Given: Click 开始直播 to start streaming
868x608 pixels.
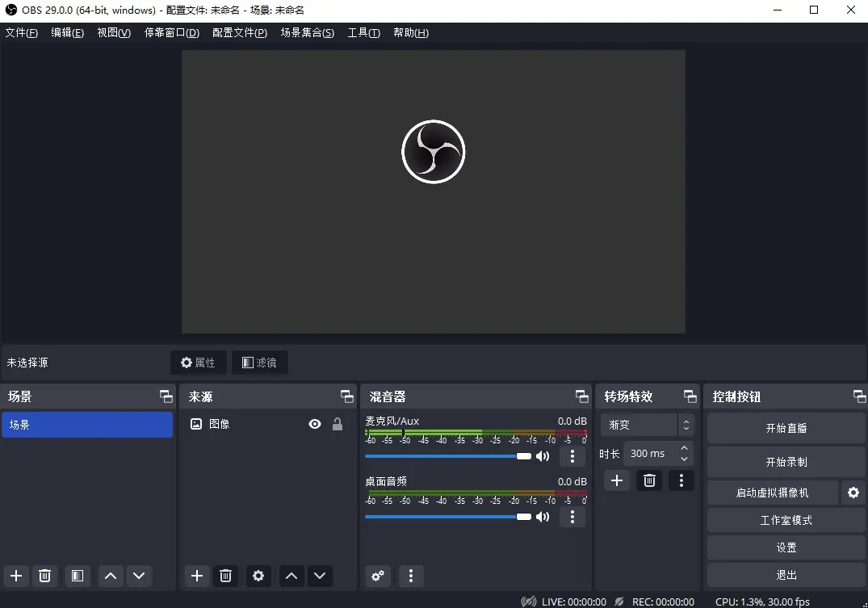Looking at the screenshot, I should pyautogui.click(x=786, y=428).
